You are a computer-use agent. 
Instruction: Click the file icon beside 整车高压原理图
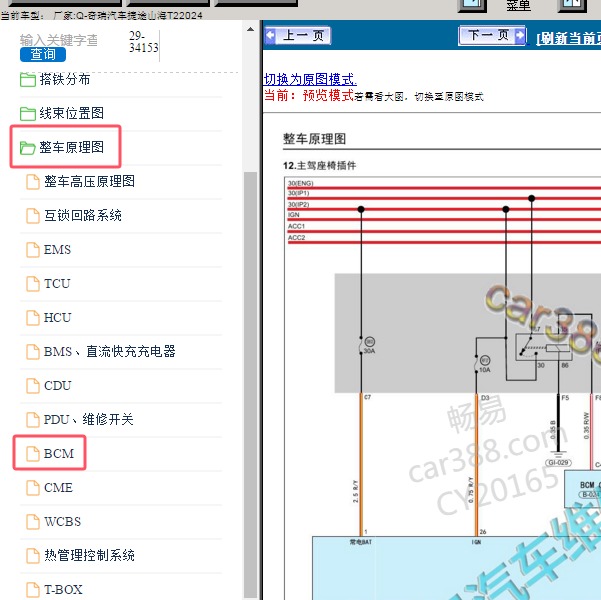click(x=33, y=182)
